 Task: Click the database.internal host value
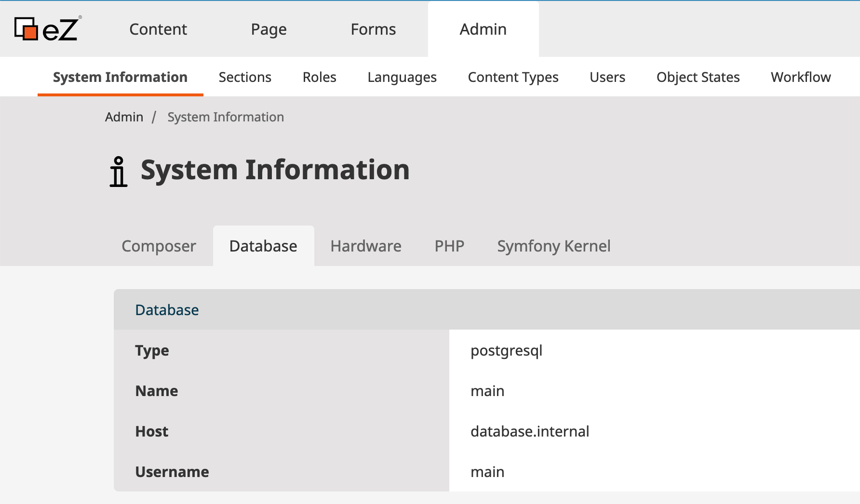(529, 431)
